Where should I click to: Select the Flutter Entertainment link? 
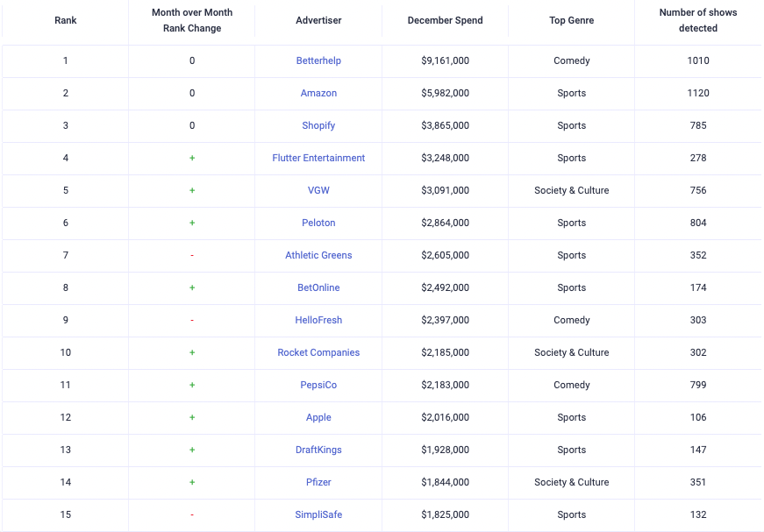[x=318, y=158]
